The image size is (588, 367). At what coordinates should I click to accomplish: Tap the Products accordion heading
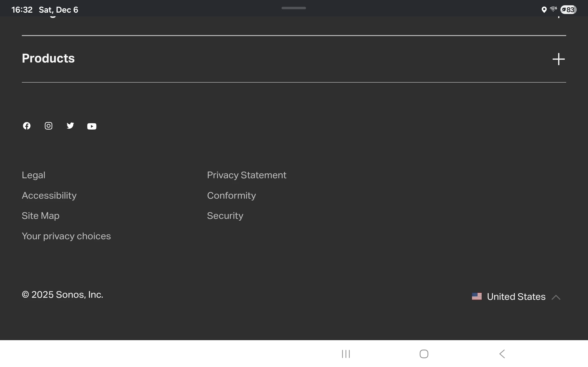pos(48,58)
